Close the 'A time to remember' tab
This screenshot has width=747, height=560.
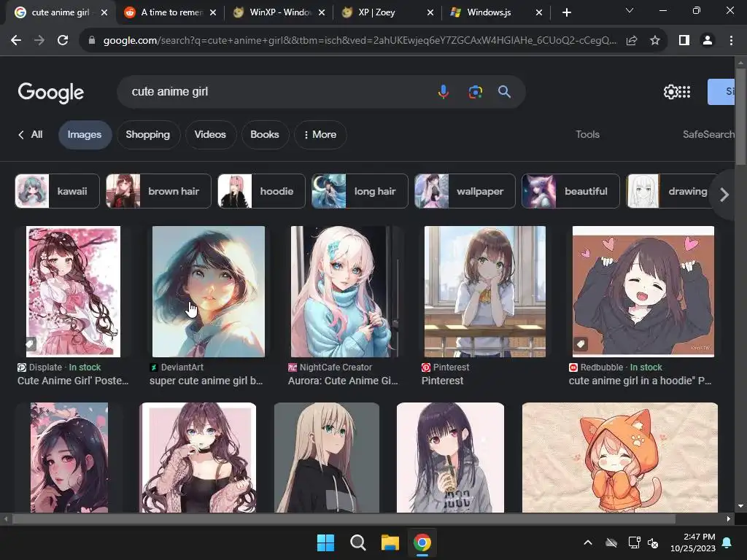[x=213, y=13]
